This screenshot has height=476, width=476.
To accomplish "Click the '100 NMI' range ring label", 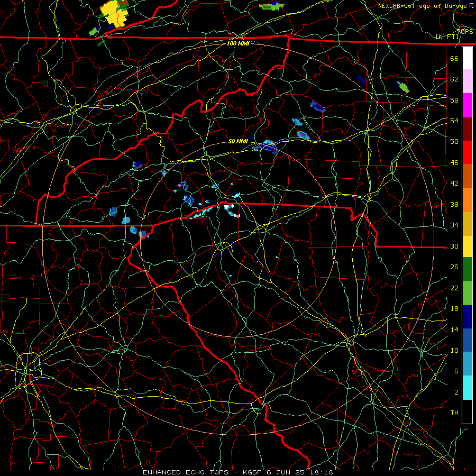I will 238,43.
